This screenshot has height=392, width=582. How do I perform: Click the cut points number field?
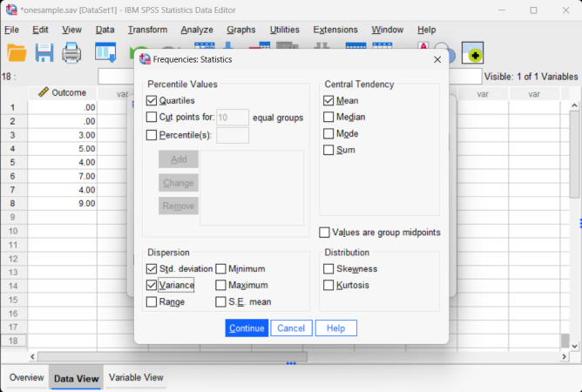point(233,118)
